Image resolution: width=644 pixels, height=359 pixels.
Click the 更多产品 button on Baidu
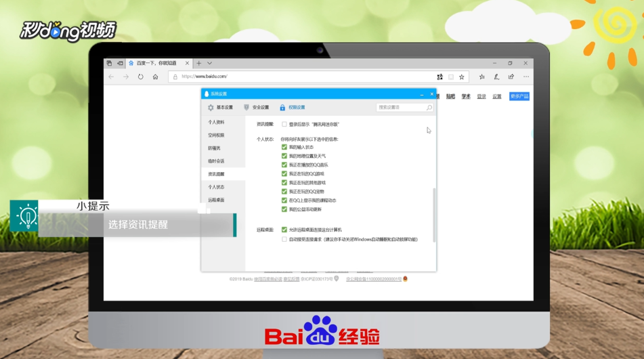519,97
